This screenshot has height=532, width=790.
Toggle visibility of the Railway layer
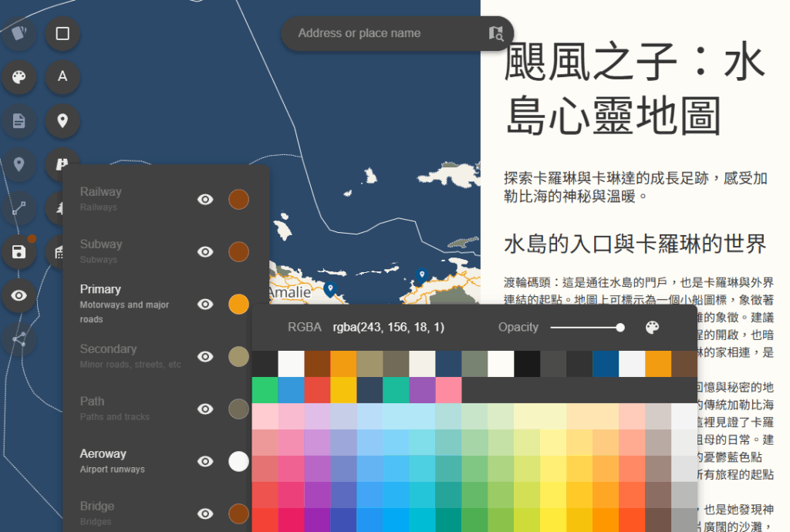click(x=205, y=199)
